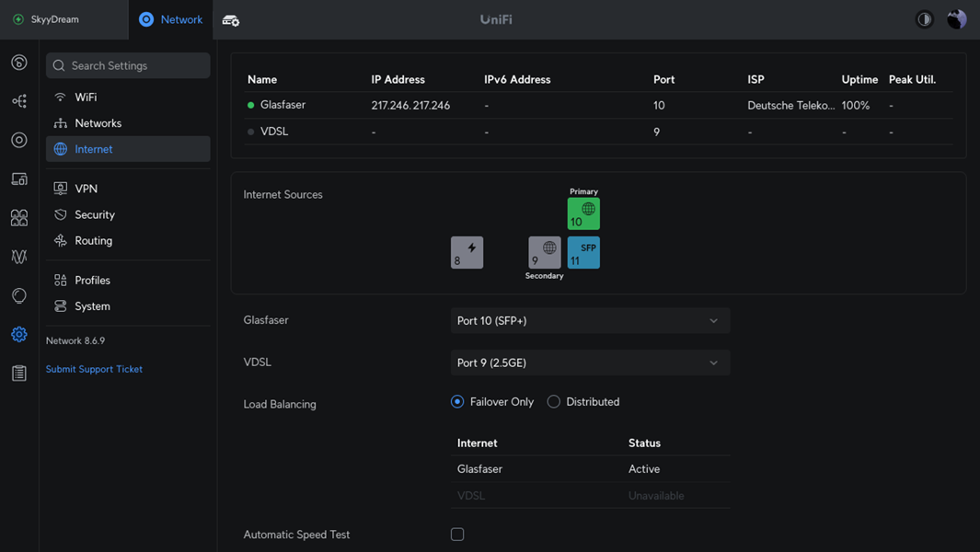Expand the Glasfaser port dropdown
This screenshot has width=980, height=552.
click(x=589, y=321)
